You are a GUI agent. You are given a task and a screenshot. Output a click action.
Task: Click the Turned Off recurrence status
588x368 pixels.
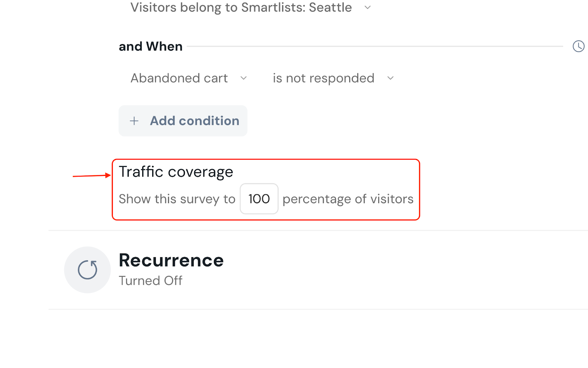pyautogui.click(x=151, y=281)
